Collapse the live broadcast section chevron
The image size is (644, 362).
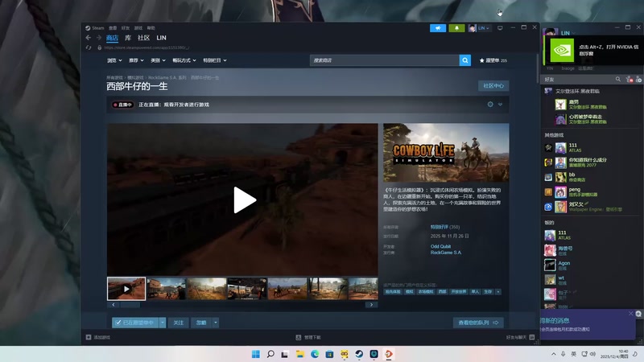point(500,105)
